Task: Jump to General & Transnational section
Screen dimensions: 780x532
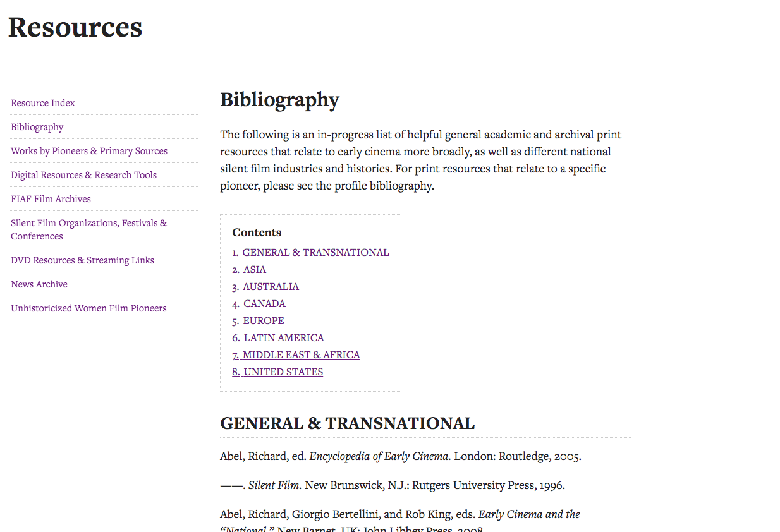Action: point(310,253)
